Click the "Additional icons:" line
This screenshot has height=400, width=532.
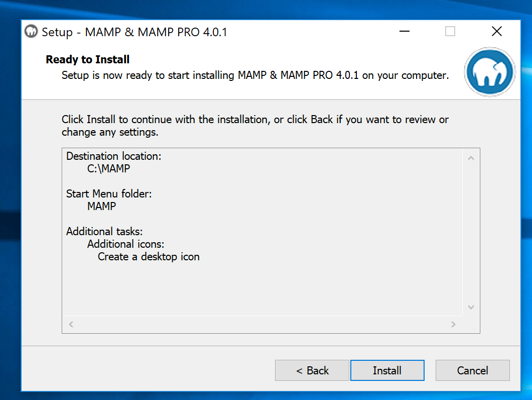(x=125, y=244)
